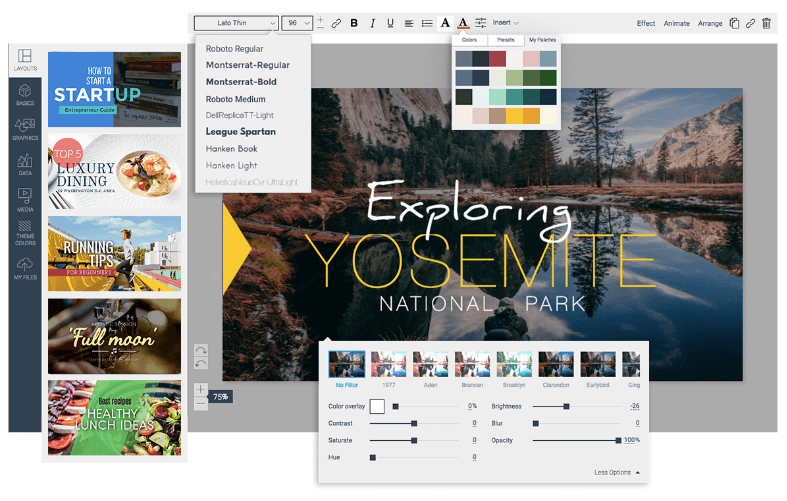This screenshot has width=787, height=501.
Task: Choose League Spartan from font list
Action: click(x=241, y=132)
